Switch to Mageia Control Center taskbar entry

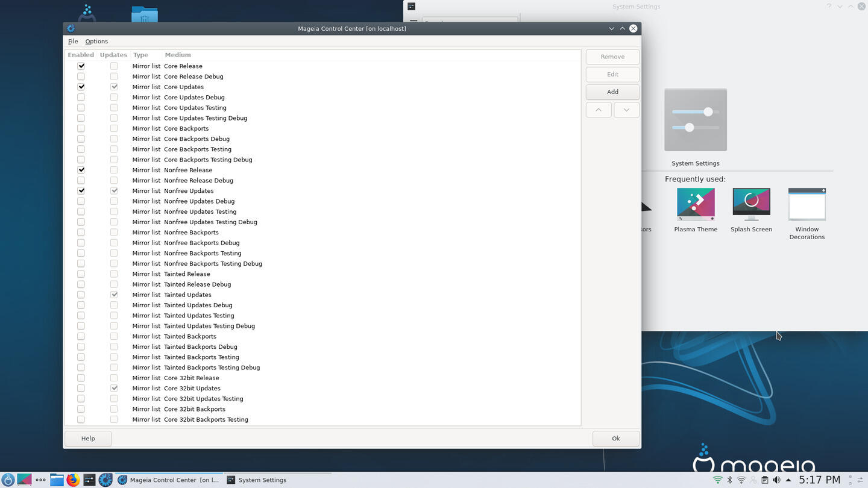168,480
